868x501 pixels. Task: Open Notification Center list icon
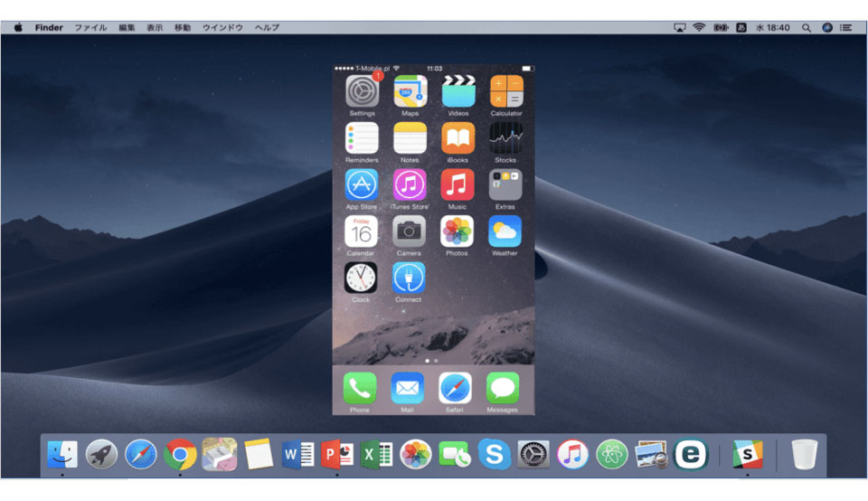846,28
